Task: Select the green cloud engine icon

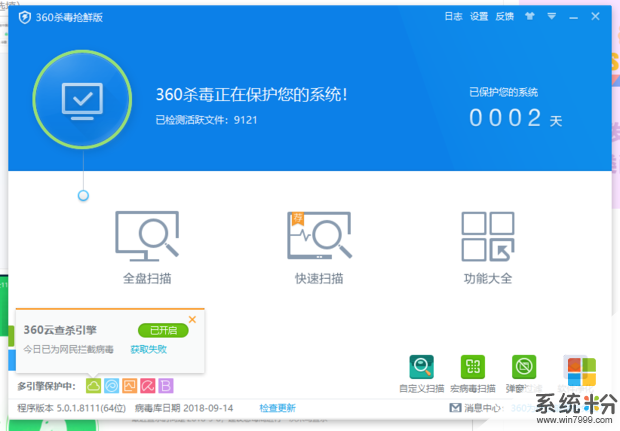Action: tap(93, 386)
